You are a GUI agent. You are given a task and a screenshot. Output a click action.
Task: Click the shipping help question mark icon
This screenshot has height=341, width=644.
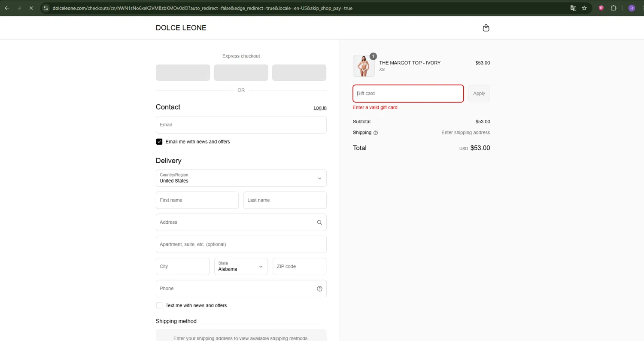376,133
